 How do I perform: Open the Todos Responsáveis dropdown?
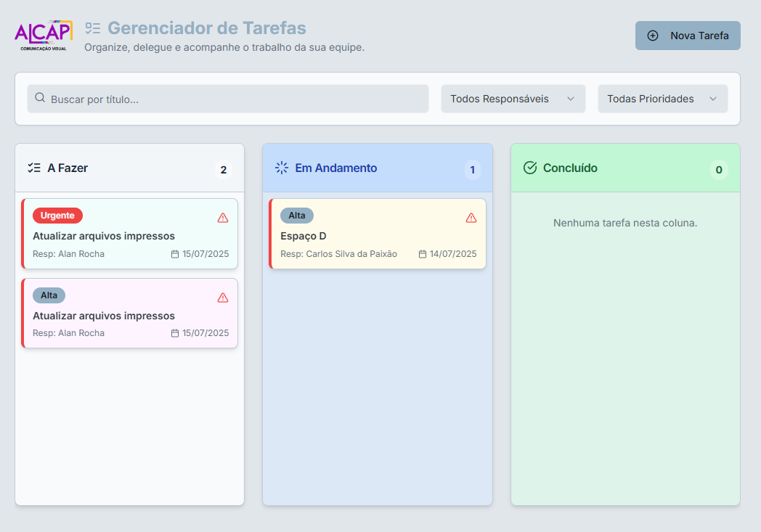point(513,98)
